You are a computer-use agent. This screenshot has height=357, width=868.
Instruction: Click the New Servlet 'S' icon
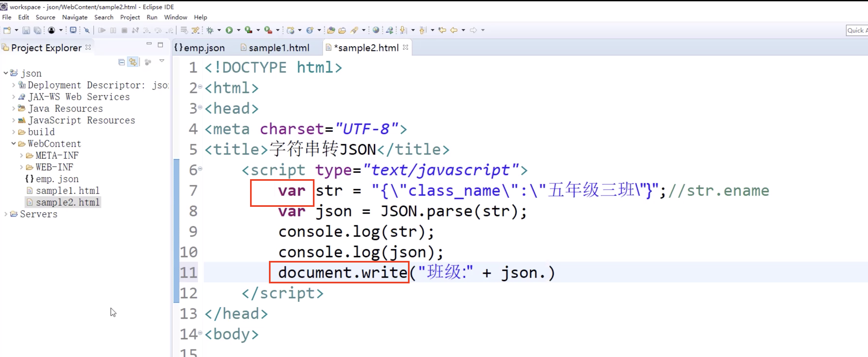(x=310, y=30)
